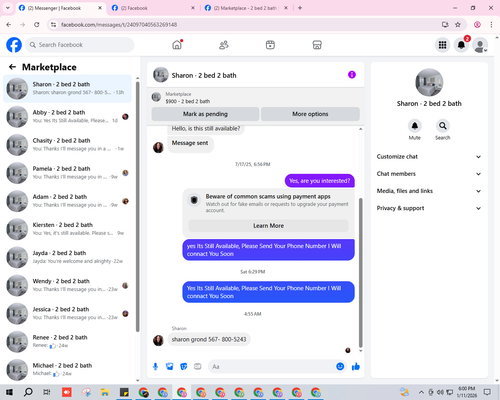Click the 'Yes, are you interested?' message
Screen dimensions: 500x400
(x=320, y=181)
